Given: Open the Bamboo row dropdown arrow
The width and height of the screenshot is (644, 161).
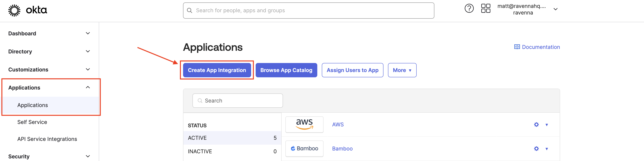Looking at the screenshot, I should [547, 149].
